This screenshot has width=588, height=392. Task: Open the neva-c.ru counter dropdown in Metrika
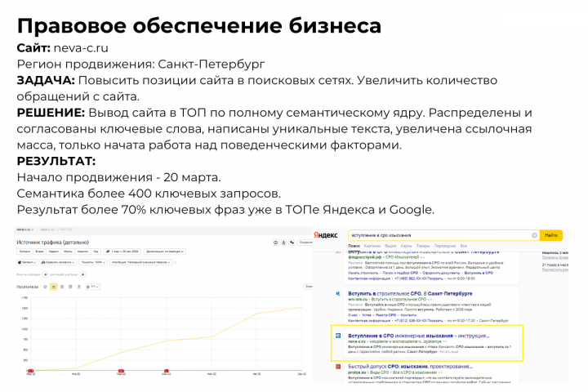[25, 229]
